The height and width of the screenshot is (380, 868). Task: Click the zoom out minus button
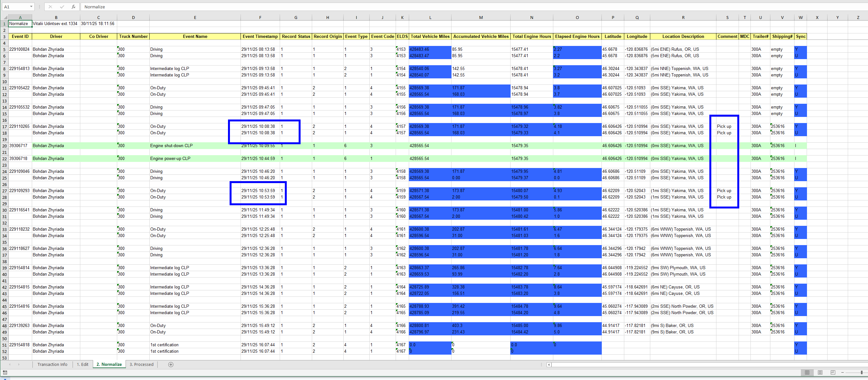pos(842,372)
